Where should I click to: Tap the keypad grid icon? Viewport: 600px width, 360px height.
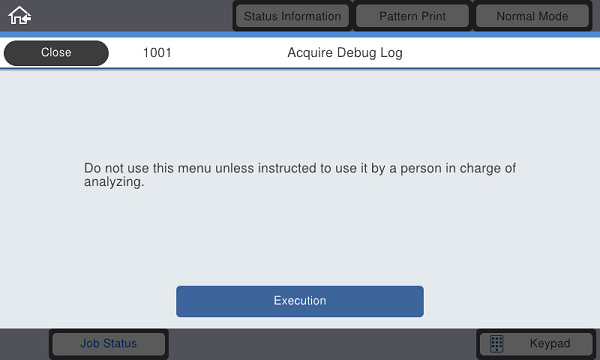pos(497,344)
